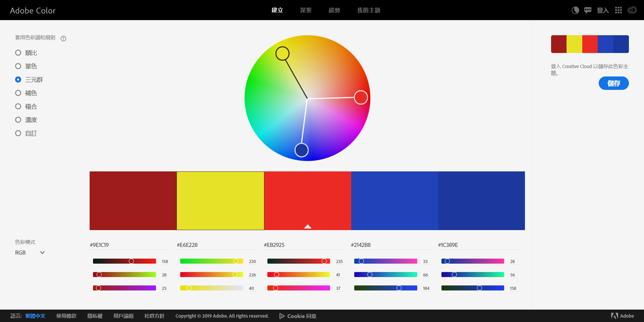Click the help icon beside 套用色彩調和規則
The height and width of the screenshot is (322, 644).
coord(63,38)
